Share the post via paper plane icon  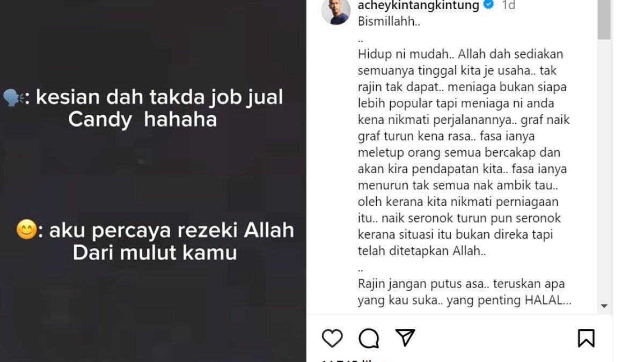(405, 337)
